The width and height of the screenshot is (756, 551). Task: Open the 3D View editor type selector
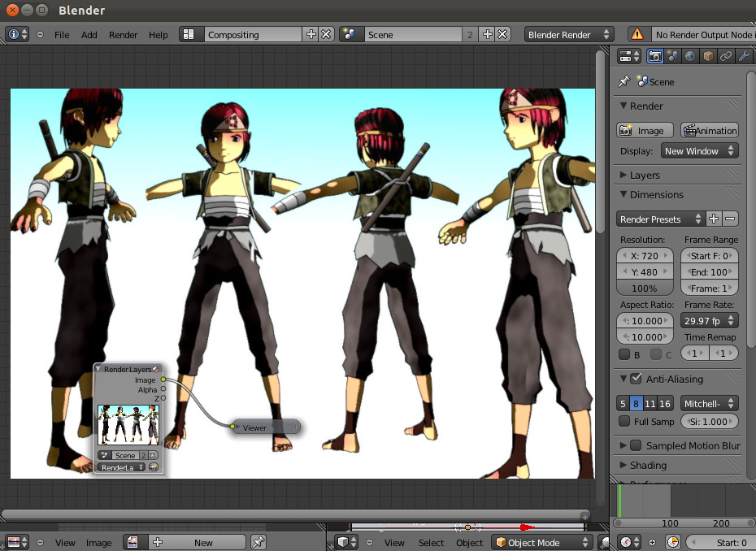pos(346,542)
